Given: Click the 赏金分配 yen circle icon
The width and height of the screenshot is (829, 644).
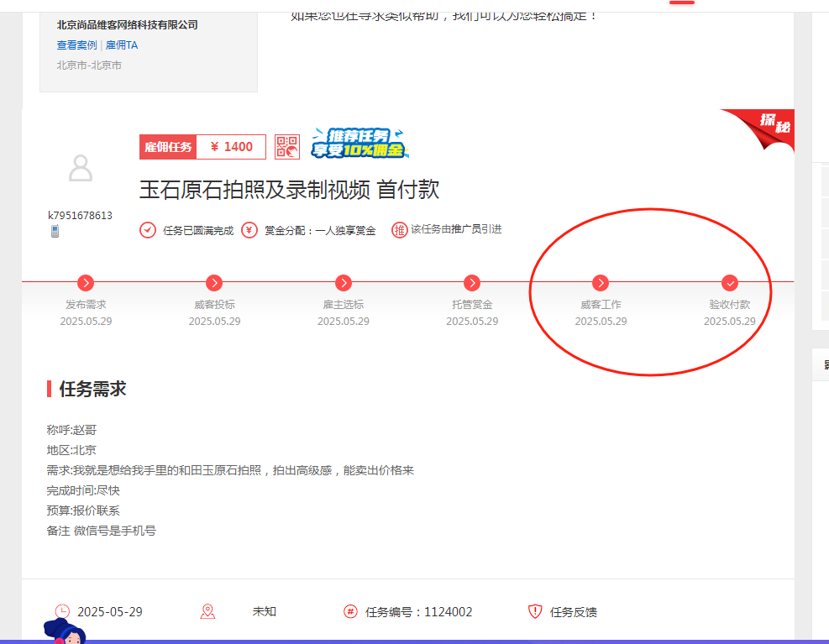Looking at the screenshot, I should click(x=249, y=230).
